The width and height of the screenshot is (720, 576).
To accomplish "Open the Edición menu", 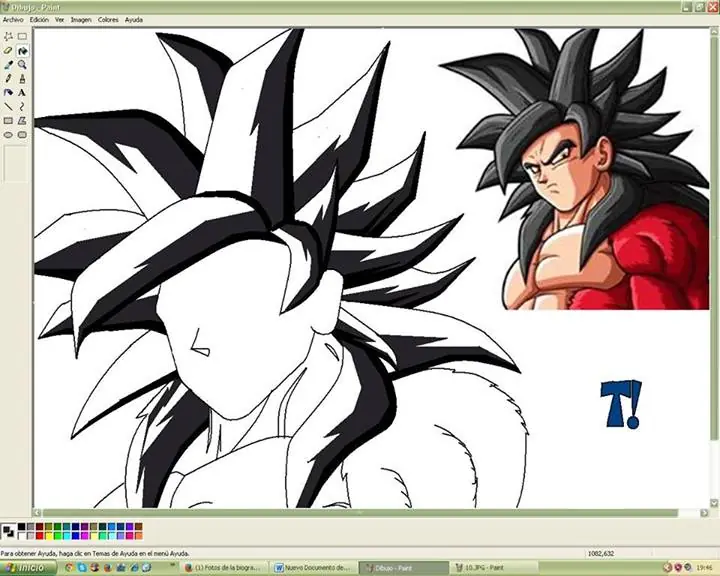I will (39, 20).
